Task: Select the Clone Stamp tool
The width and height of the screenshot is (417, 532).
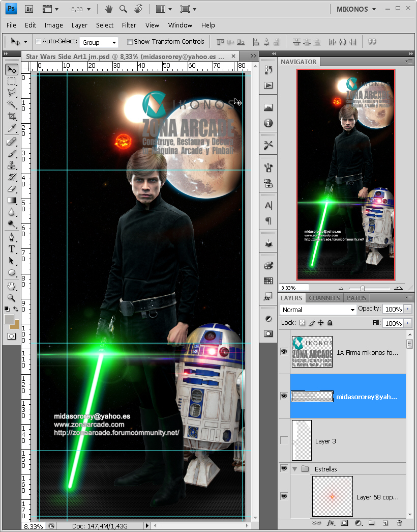Action: pyautogui.click(x=12, y=165)
